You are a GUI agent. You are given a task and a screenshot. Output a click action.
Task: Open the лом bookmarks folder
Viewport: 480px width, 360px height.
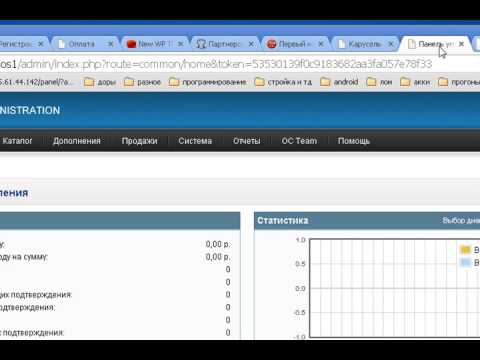pyautogui.click(x=379, y=82)
